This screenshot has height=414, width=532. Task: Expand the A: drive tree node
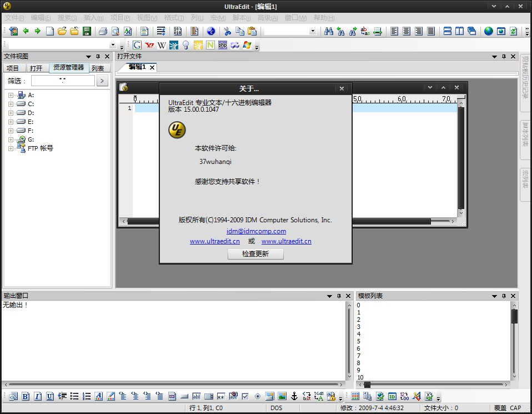(11, 96)
